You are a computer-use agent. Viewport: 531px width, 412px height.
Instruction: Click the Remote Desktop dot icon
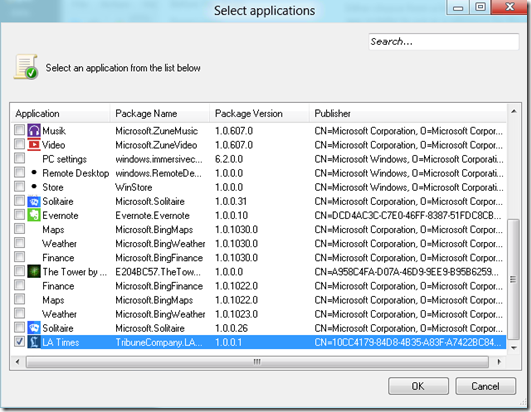point(34,172)
